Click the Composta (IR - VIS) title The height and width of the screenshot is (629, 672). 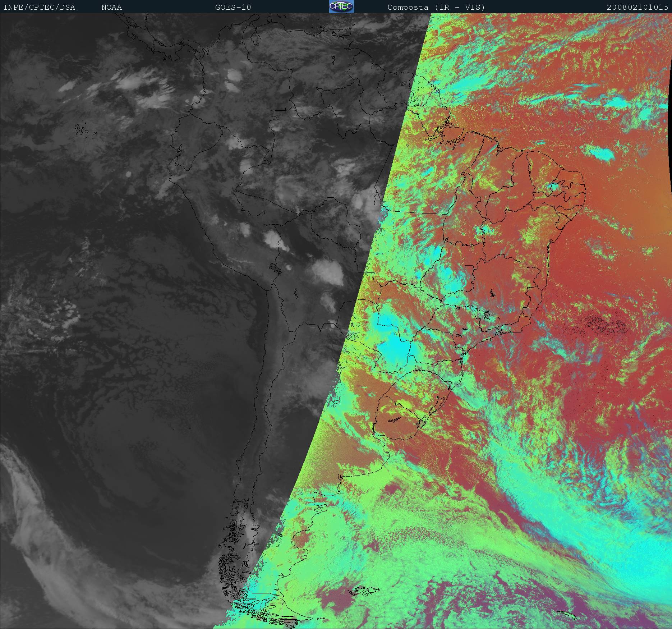coord(436,7)
